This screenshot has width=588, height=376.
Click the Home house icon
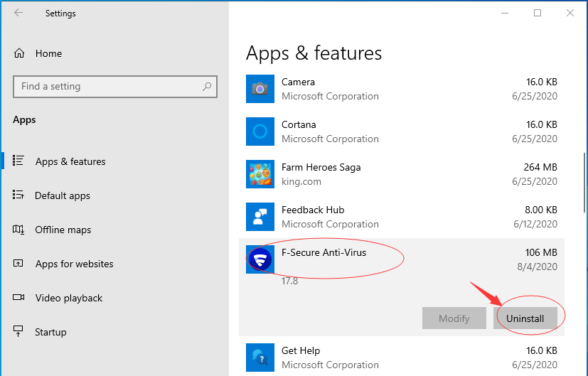click(x=19, y=53)
